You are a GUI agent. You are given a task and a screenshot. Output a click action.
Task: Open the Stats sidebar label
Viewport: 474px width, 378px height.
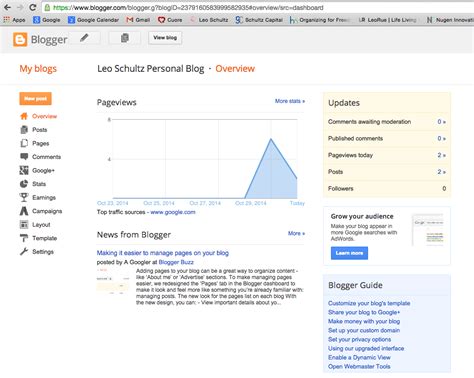point(39,184)
